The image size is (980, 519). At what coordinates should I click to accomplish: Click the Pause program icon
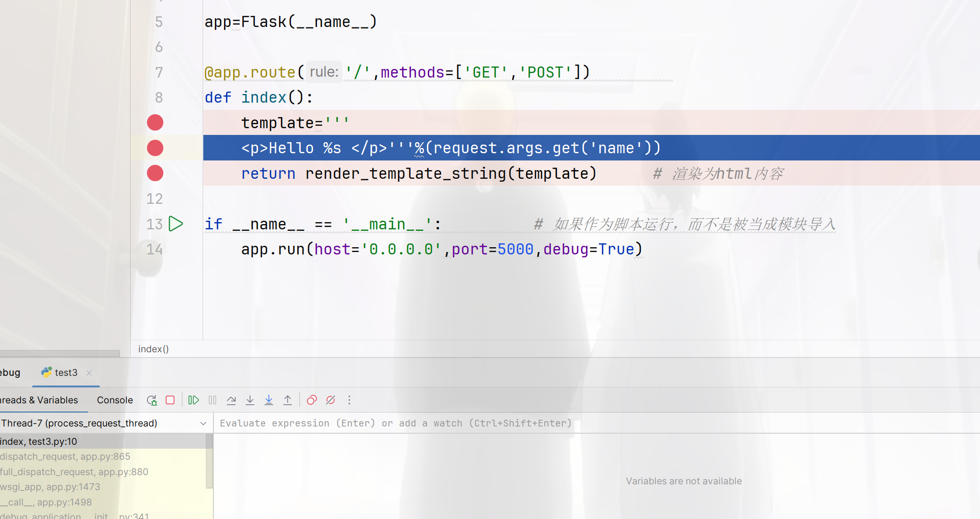click(212, 400)
